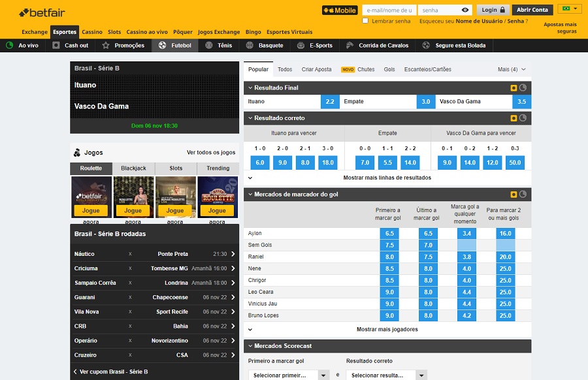
Task: Collapse the Resultado Final section
Action: click(250, 87)
